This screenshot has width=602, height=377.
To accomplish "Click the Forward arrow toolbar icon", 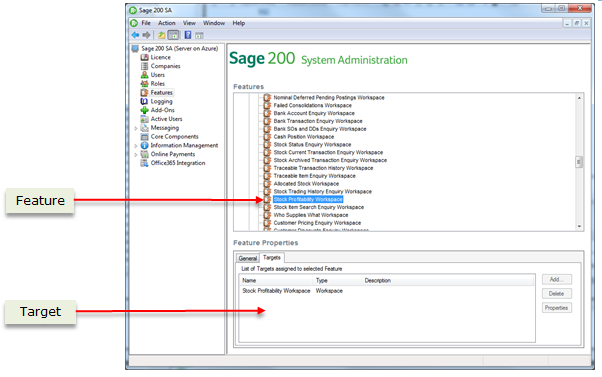I will point(146,35).
